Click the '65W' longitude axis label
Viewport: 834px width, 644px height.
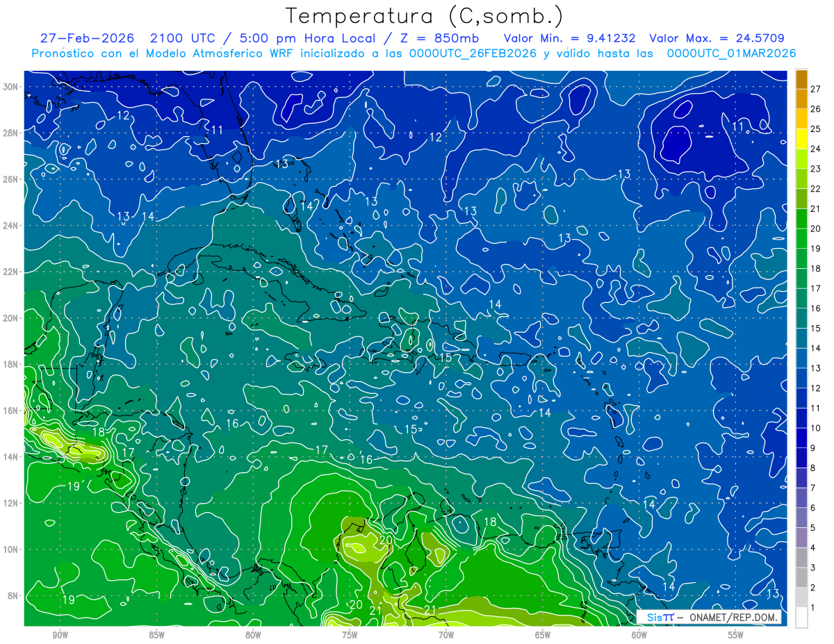(543, 635)
